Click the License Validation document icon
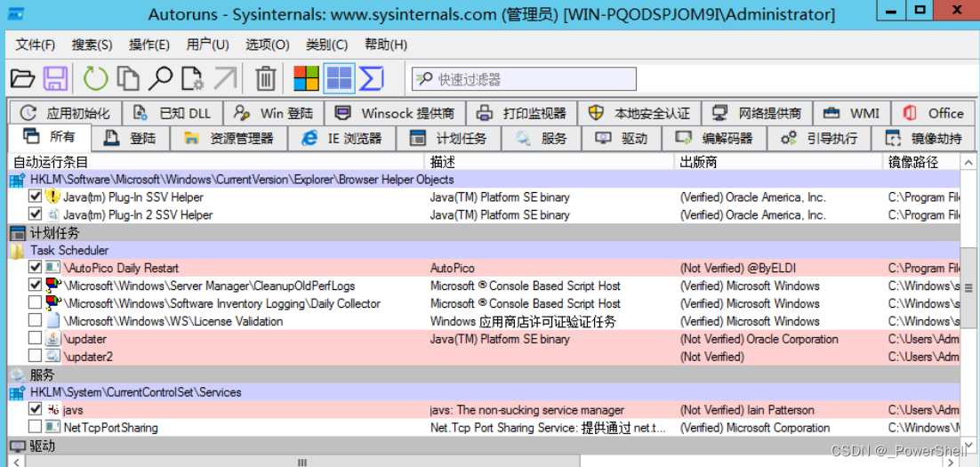The image size is (980, 467). point(52,321)
